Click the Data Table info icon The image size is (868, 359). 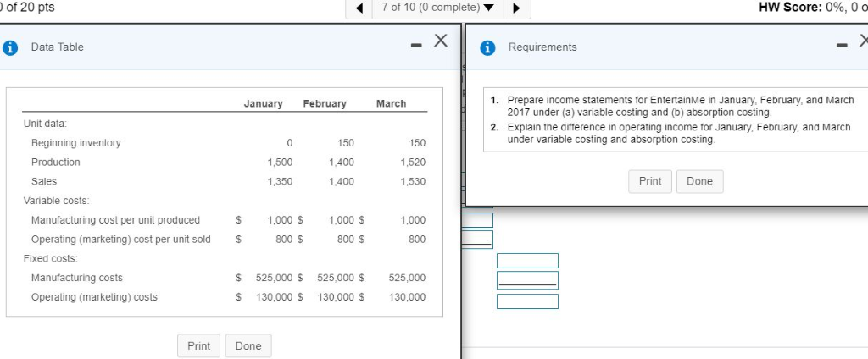(x=9, y=47)
